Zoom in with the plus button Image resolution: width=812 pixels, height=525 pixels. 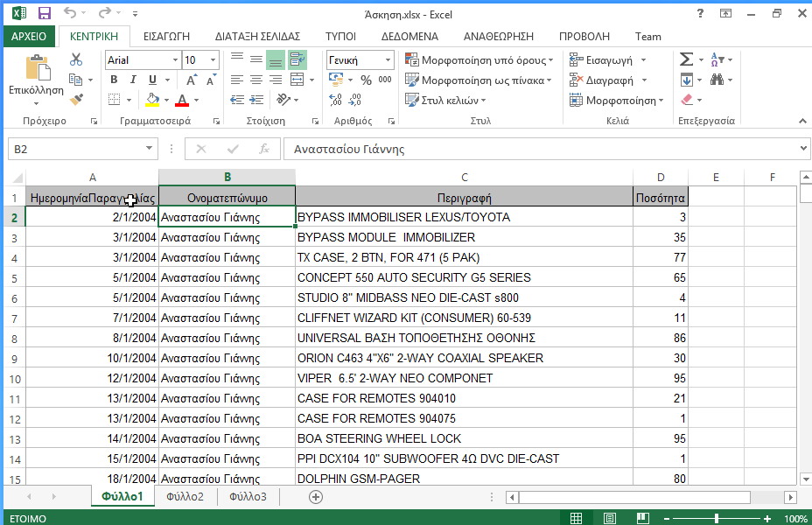767,518
